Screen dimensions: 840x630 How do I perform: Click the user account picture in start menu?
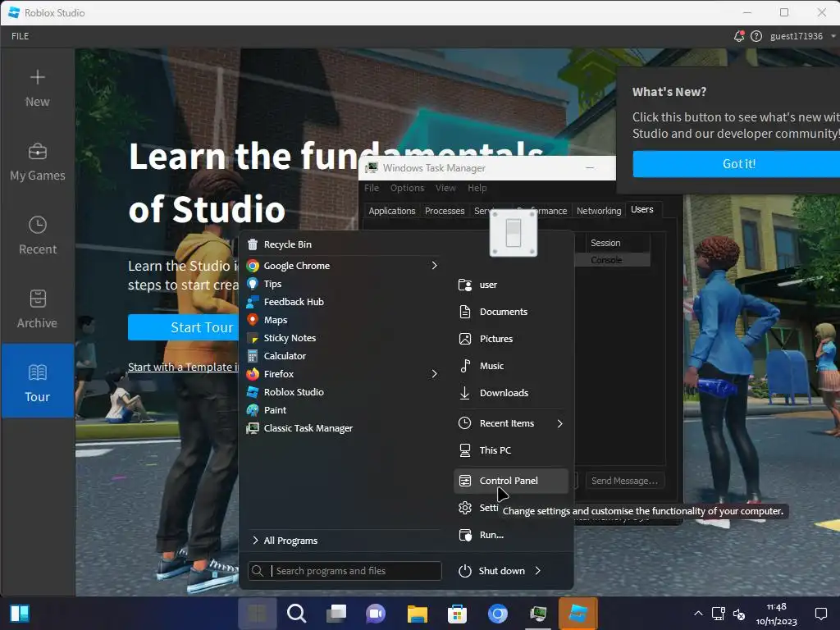click(514, 234)
